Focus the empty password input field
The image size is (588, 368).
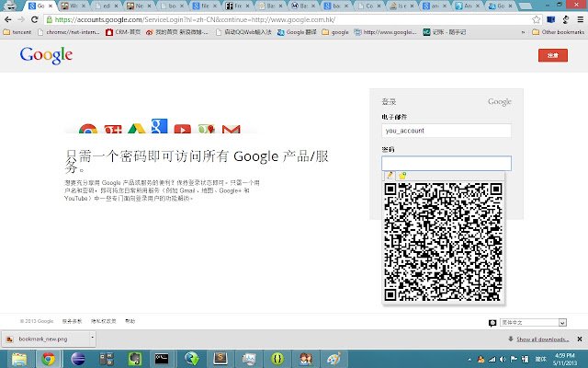pos(447,164)
